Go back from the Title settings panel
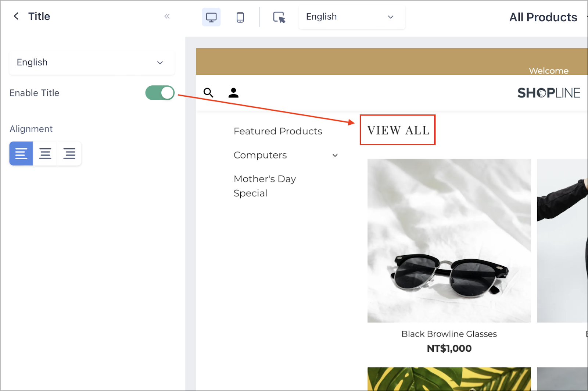The image size is (588, 391). point(16,16)
